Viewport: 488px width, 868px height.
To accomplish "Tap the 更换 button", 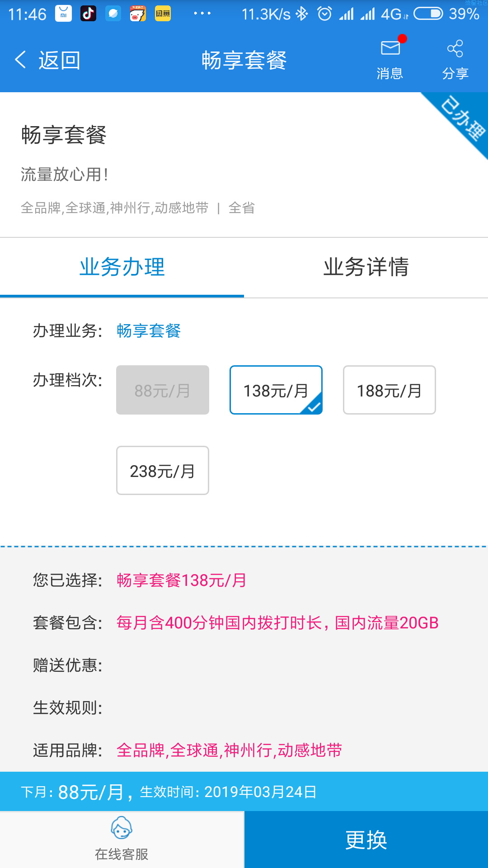I will click(366, 840).
